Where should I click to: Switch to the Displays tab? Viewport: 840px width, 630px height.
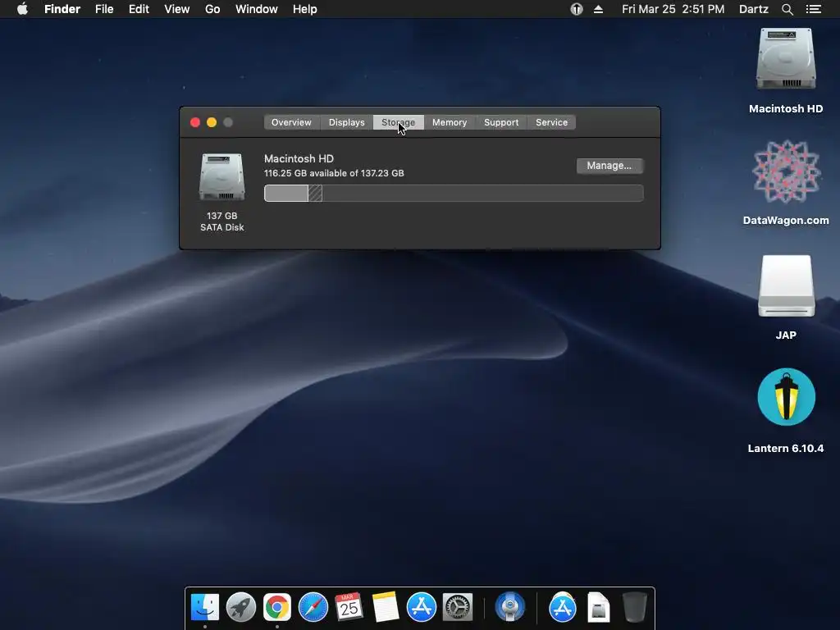point(347,122)
